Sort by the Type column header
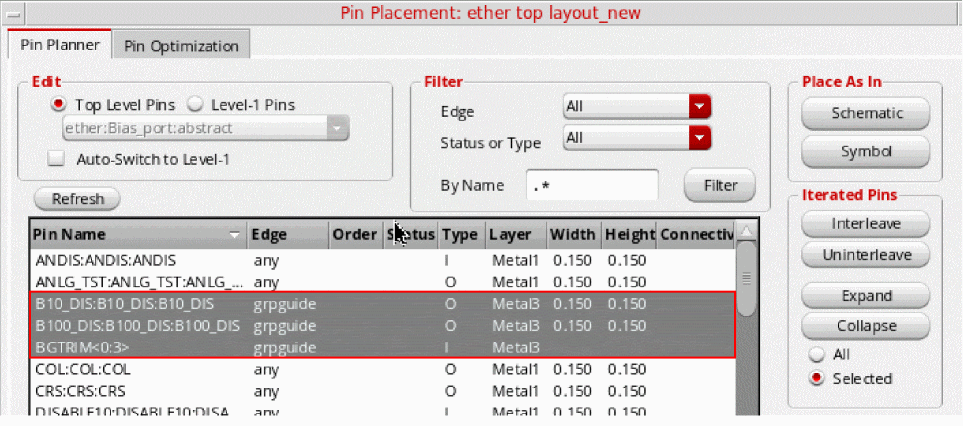Viewport: 963px width, 426px height. [461, 234]
